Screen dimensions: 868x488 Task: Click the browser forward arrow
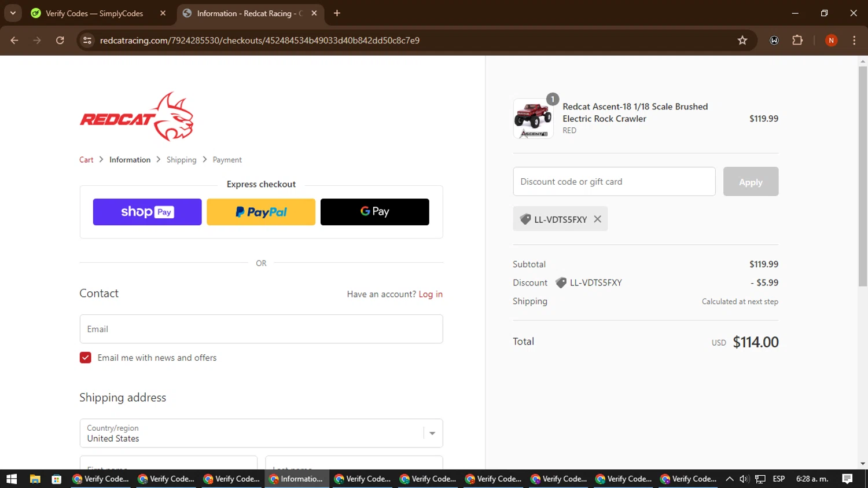tap(37, 41)
